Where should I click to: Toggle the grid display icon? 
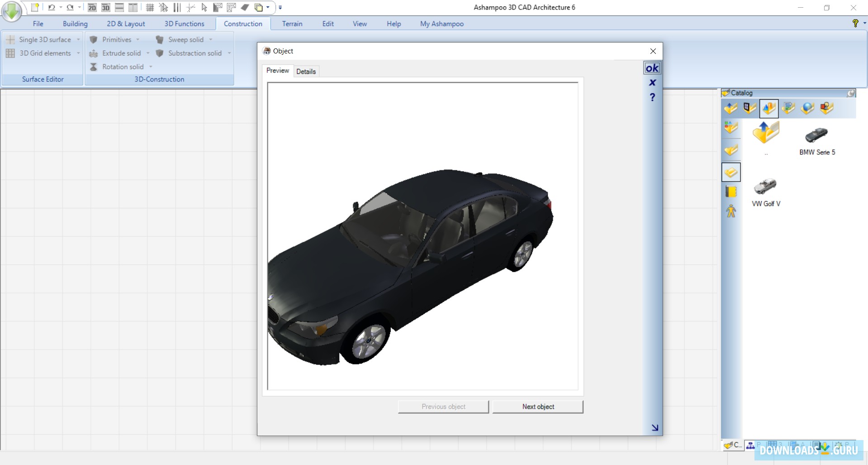point(150,7)
